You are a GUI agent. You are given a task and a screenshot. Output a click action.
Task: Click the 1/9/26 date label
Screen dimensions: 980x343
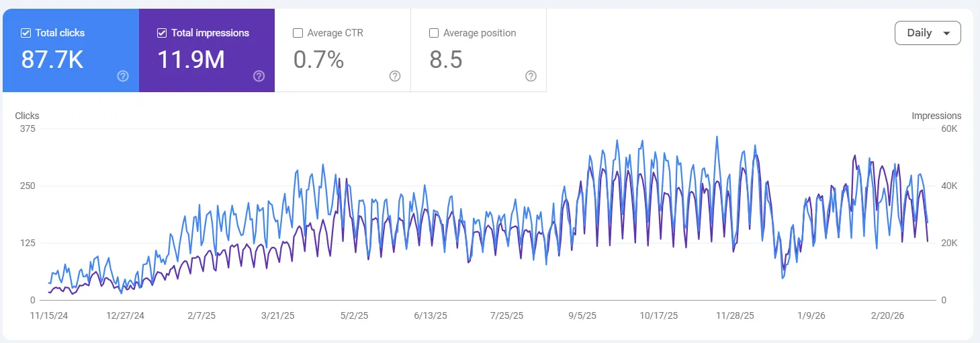click(x=811, y=315)
